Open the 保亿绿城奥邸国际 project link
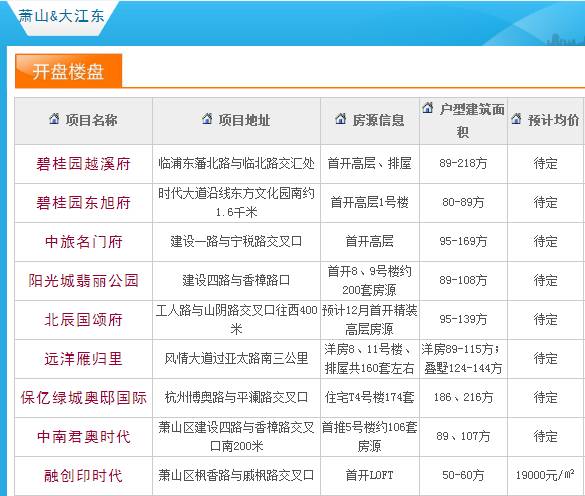Viewport: 585px width, 496px height. (84, 398)
